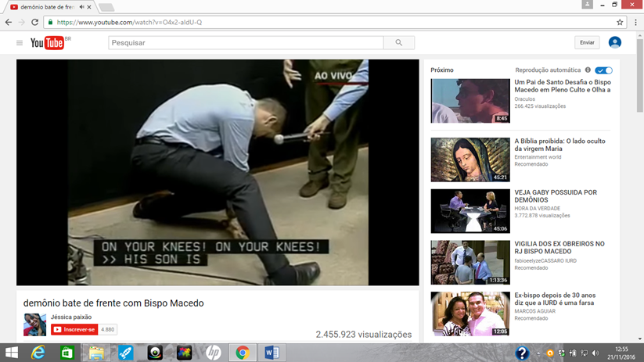Viewport: 644px width, 362px height.
Task: Toggle the Reprodução automática switch
Action: pyautogui.click(x=603, y=70)
